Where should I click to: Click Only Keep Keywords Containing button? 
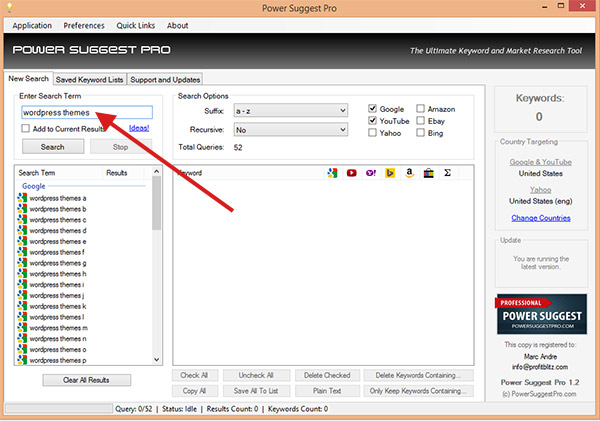(419, 391)
